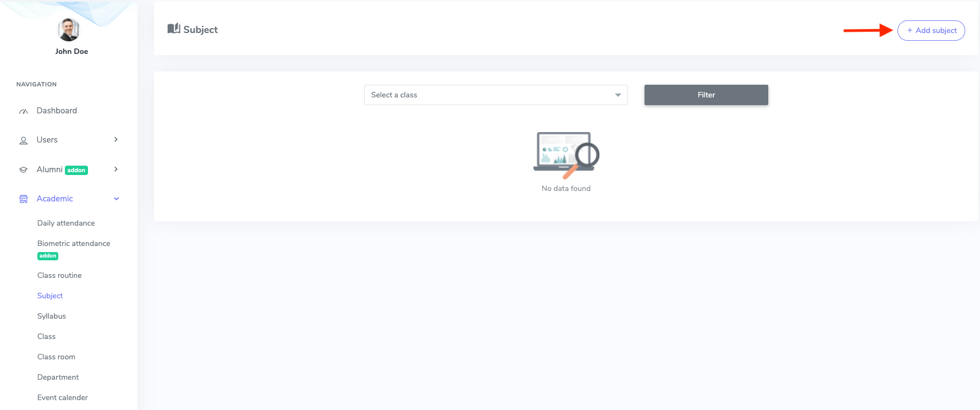
Task: Go to Biometric attendance page
Action: pyautogui.click(x=74, y=244)
